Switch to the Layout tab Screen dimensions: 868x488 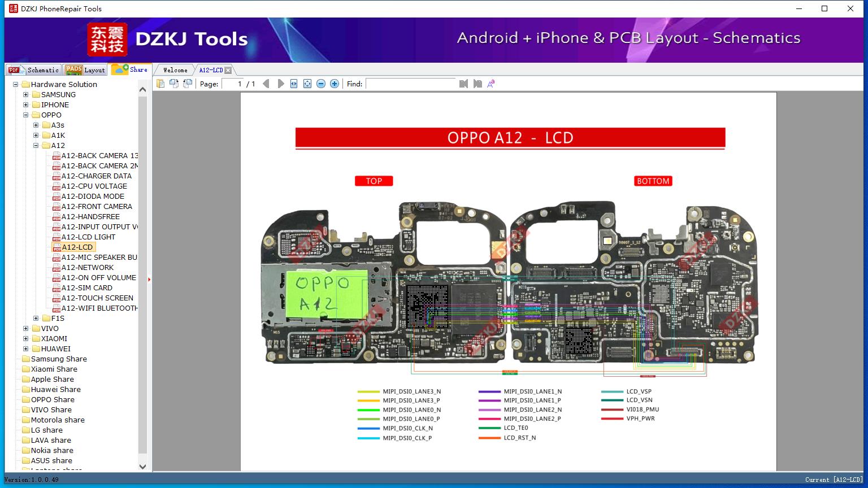pos(85,70)
